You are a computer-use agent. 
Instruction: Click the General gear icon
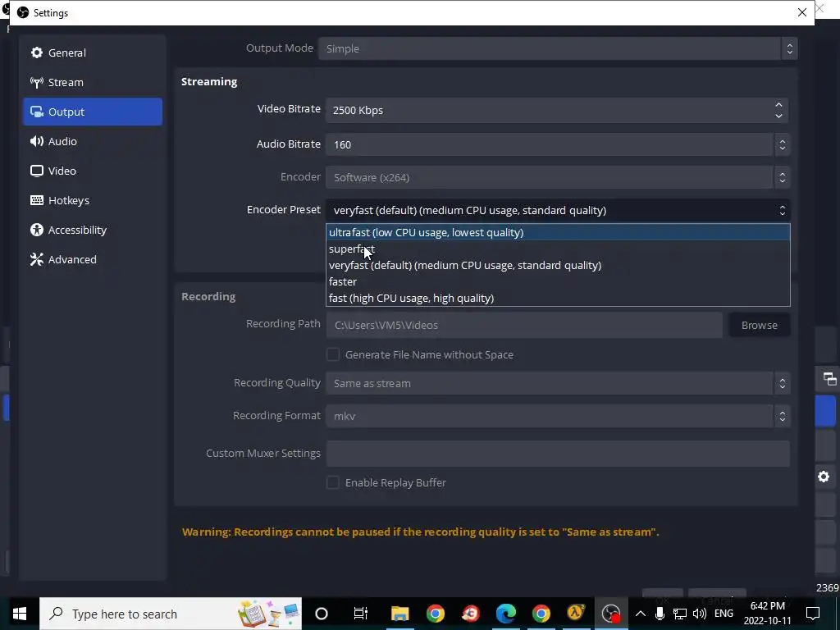36,52
